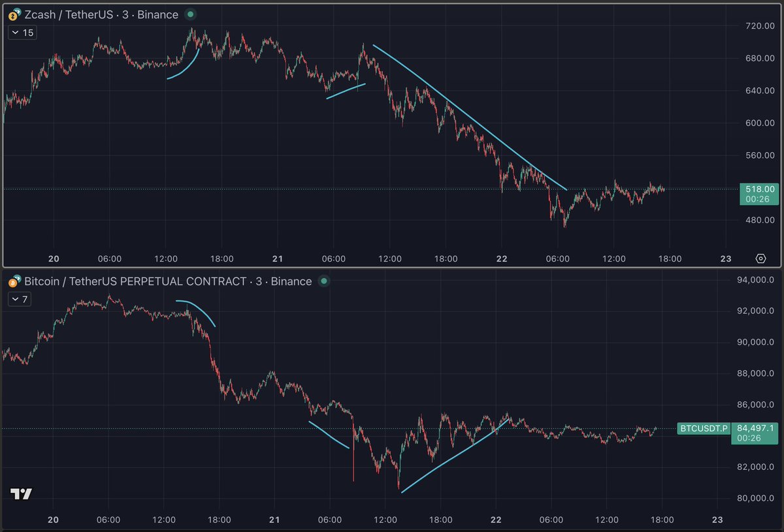Click the 94,000.0 price axis label
This screenshot has height=532, width=784.
[x=755, y=280]
